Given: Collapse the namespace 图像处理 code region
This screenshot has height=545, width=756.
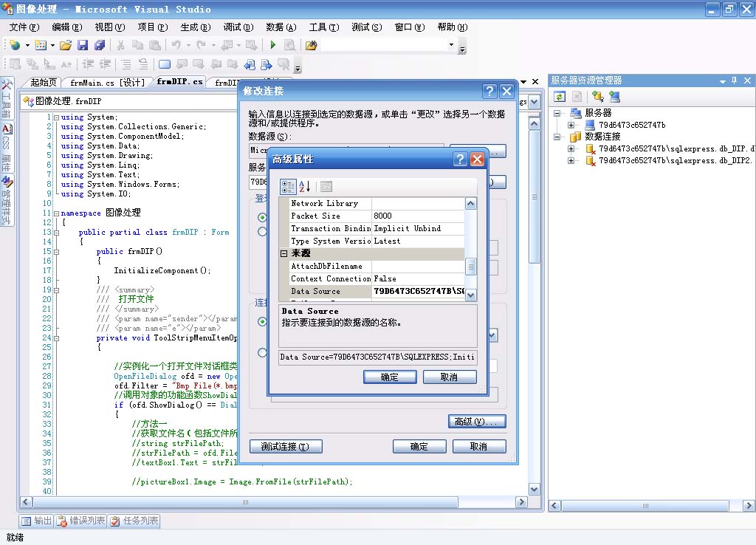Looking at the screenshot, I should point(56,213).
